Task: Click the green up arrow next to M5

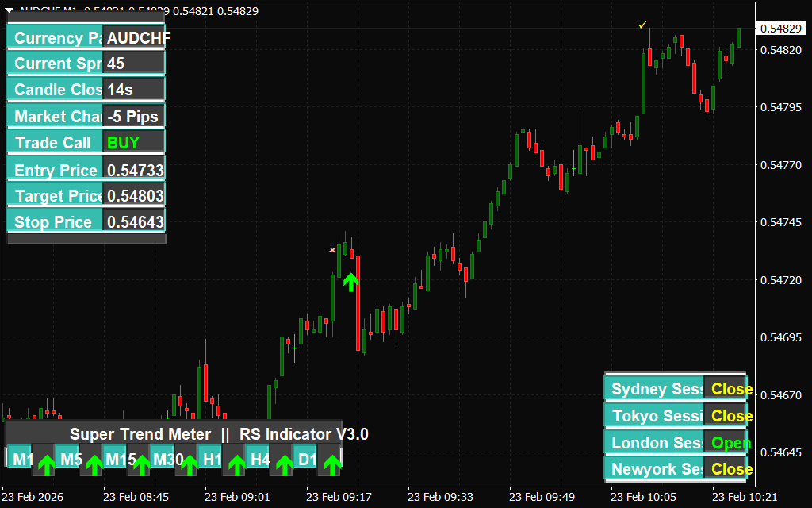Action: pos(94,465)
